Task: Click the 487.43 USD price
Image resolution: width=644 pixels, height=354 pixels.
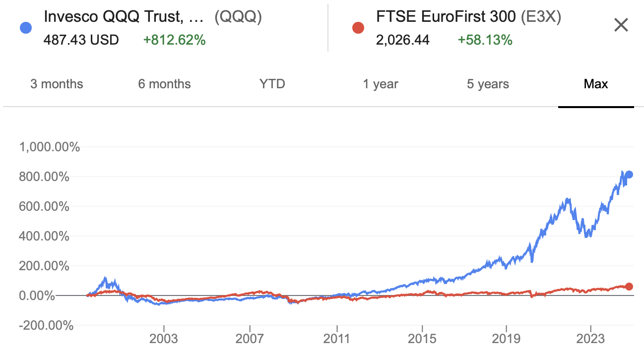Action: pyautogui.click(x=81, y=40)
